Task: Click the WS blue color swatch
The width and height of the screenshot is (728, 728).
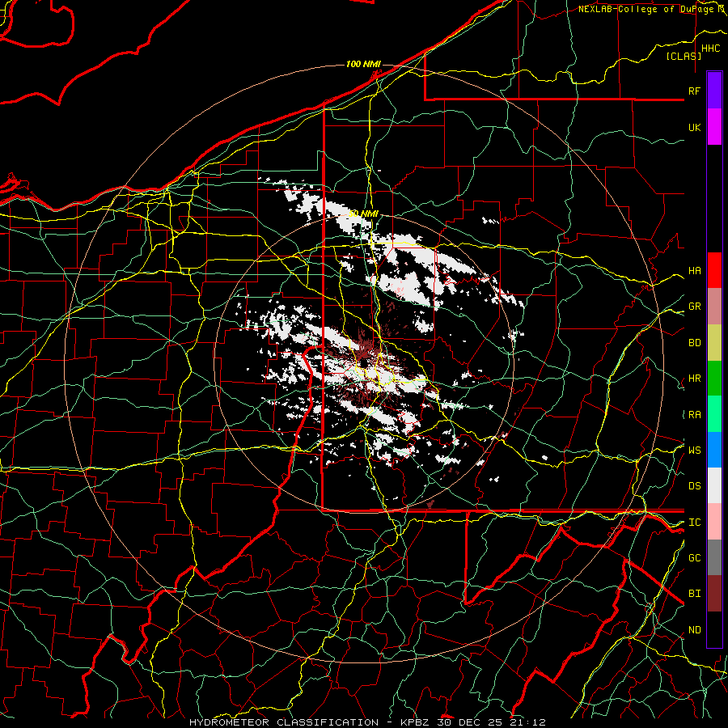Action: pos(714,450)
